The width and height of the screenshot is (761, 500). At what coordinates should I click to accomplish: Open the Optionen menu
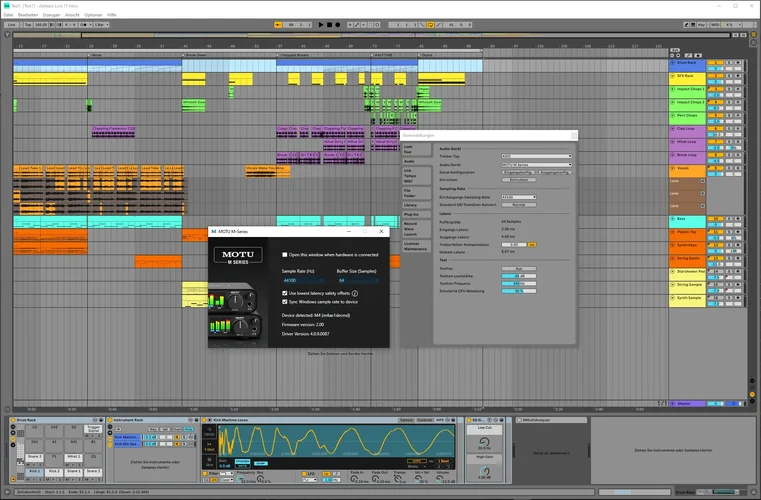pos(93,15)
